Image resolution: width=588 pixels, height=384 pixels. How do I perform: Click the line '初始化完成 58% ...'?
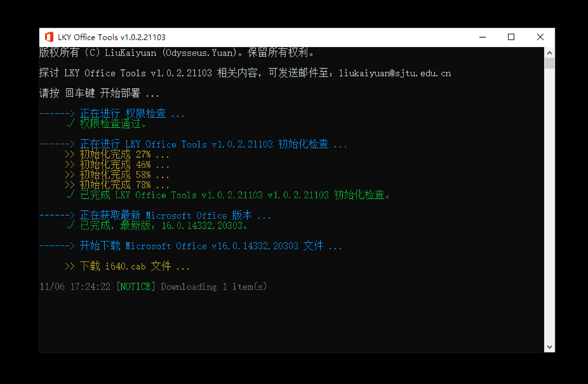coord(117,175)
